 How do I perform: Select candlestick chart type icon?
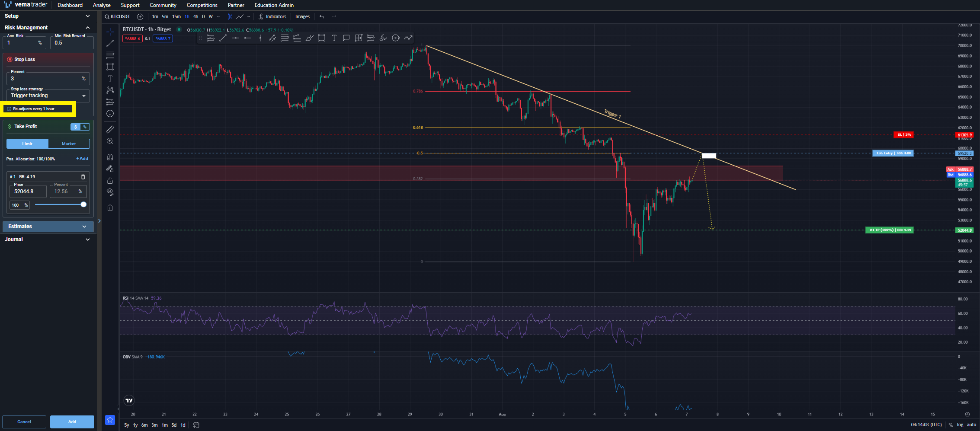tap(230, 17)
